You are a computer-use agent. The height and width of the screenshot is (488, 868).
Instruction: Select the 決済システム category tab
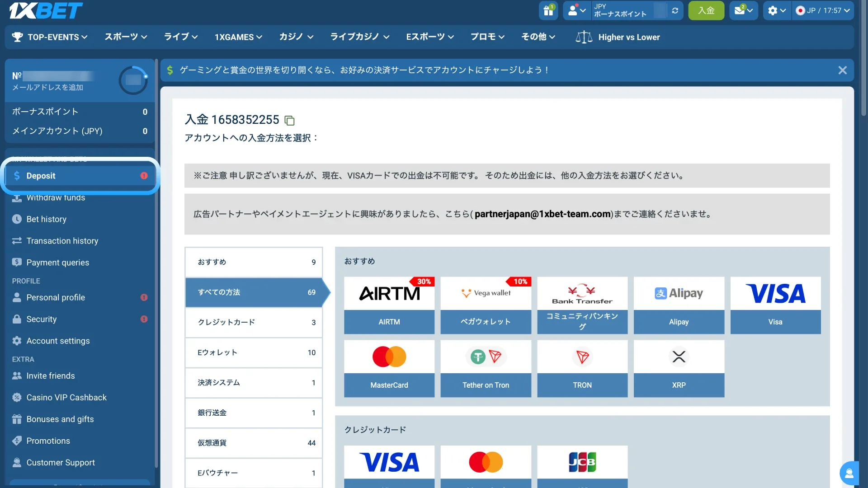click(x=254, y=383)
